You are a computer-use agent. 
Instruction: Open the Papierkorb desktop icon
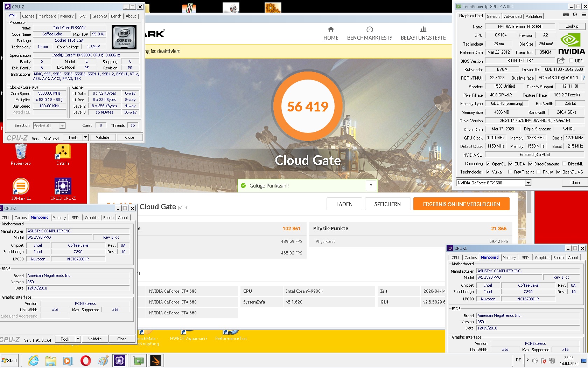(21, 154)
